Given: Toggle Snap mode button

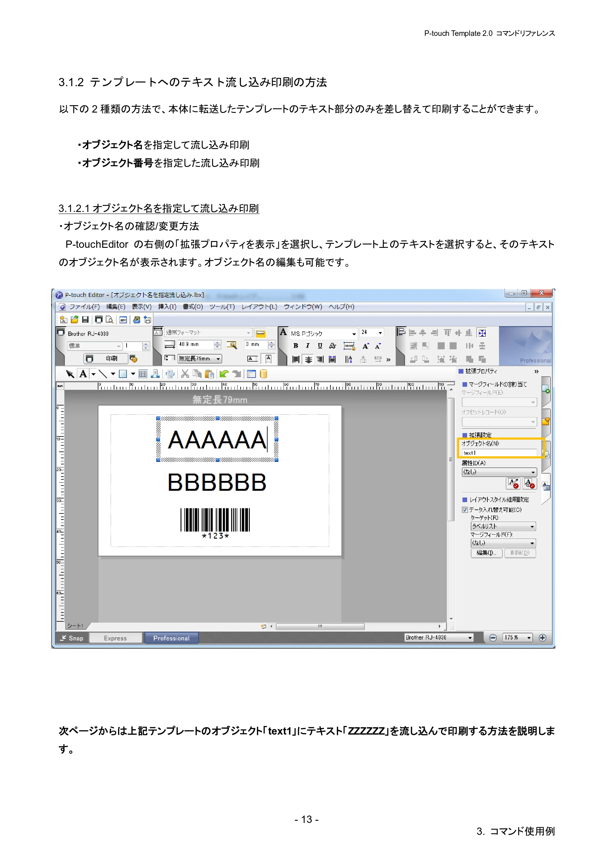Looking at the screenshot, I should point(72,638).
